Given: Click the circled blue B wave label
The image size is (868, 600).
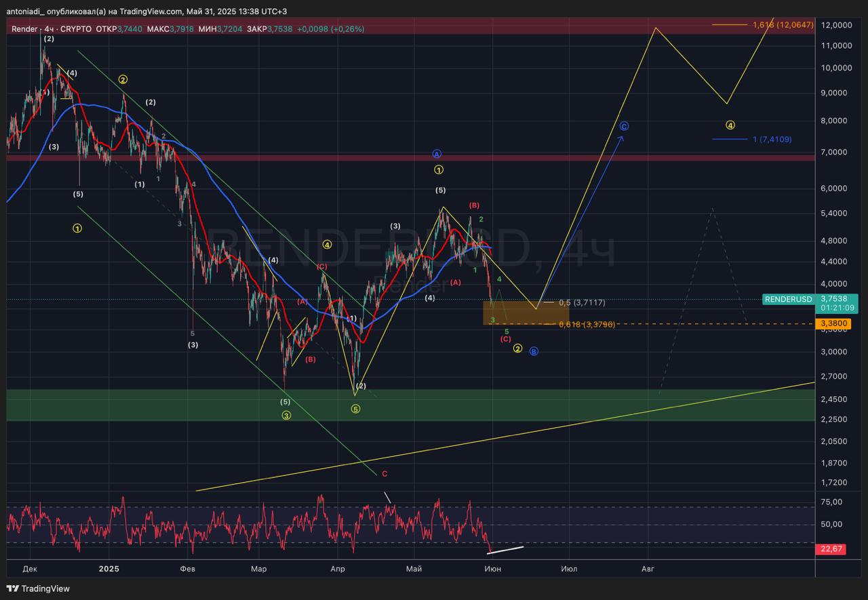Looking at the screenshot, I should [534, 351].
